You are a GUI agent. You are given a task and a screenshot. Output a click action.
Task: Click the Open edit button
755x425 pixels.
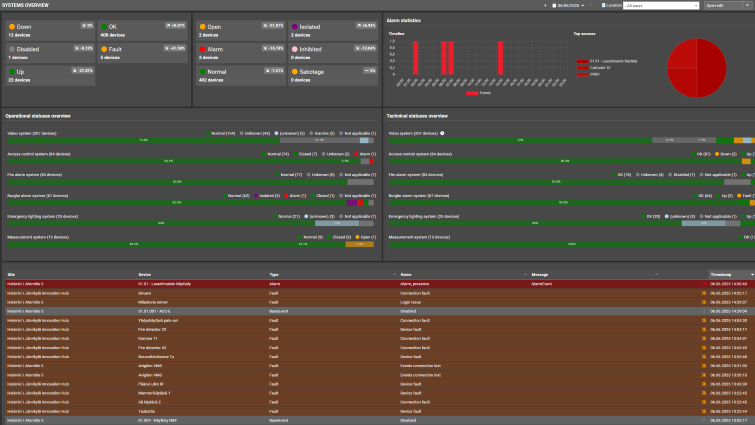723,5
